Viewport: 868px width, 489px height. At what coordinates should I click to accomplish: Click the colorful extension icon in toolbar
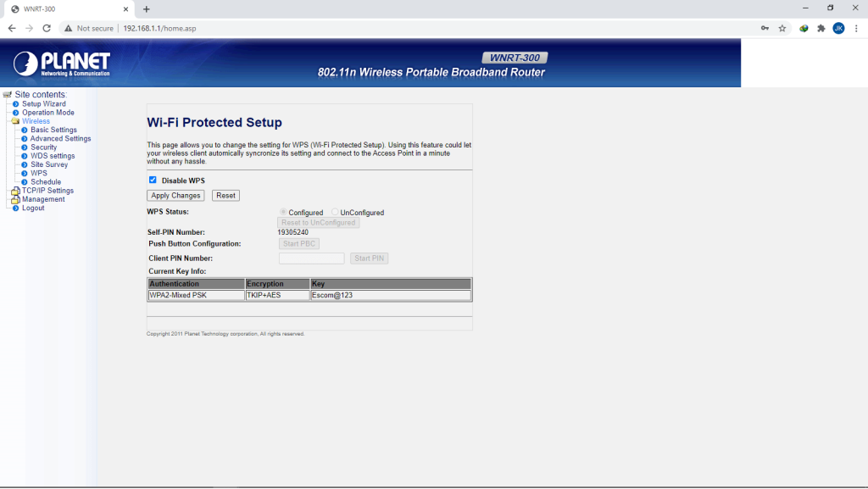(804, 28)
